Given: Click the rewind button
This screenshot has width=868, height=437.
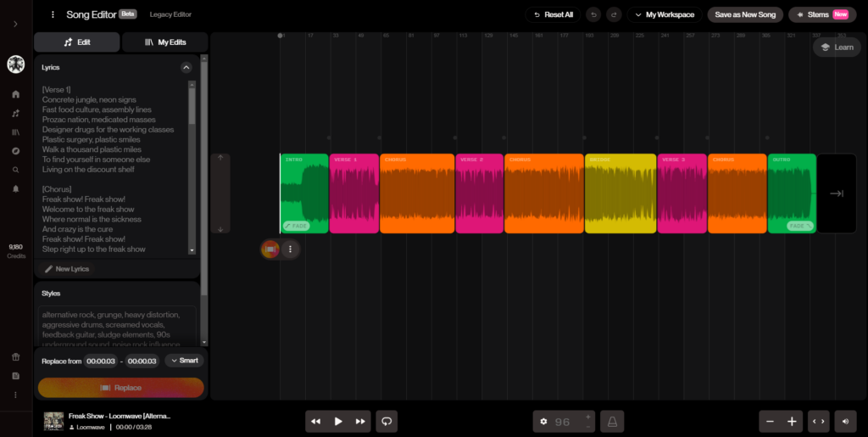Looking at the screenshot, I should point(315,422).
